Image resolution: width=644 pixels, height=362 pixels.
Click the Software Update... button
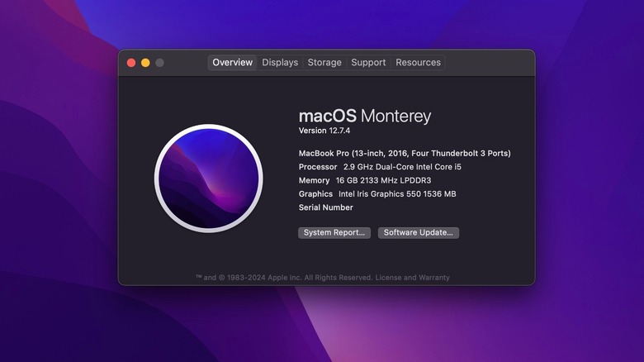tap(419, 233)
